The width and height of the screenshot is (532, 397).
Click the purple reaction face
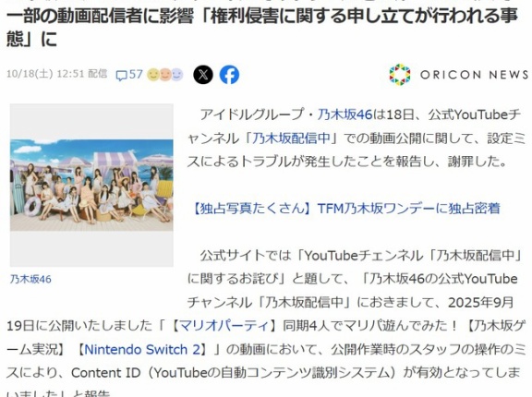[x=176, y=75]
